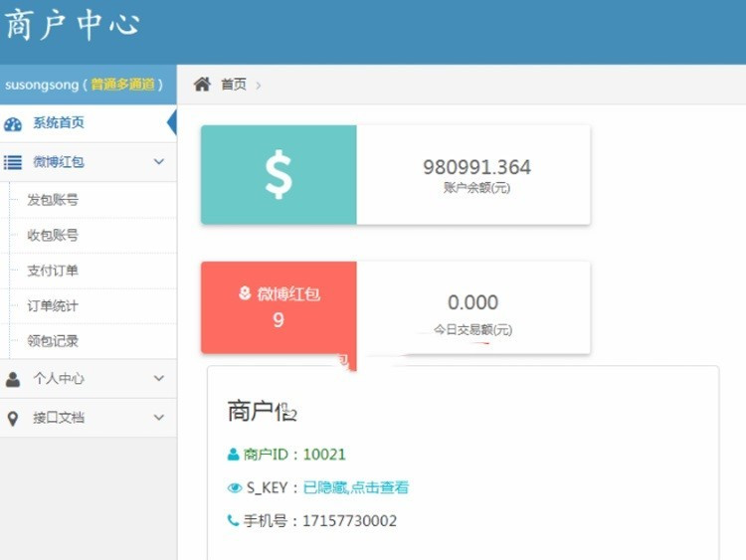Expand the 接口文档 menu chevron
Image resolution: width=746 pixels, height=560 pixels.
click(159, 419)
